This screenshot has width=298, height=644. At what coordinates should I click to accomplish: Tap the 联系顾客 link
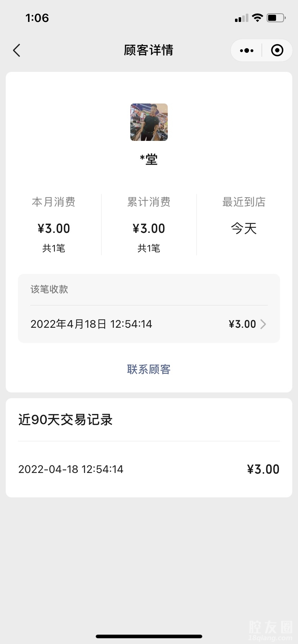149,369
